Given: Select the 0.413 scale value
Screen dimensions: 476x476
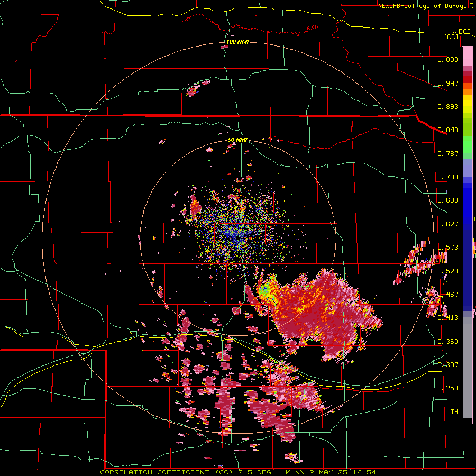Looking at the screenshot, I should [448, 318].
